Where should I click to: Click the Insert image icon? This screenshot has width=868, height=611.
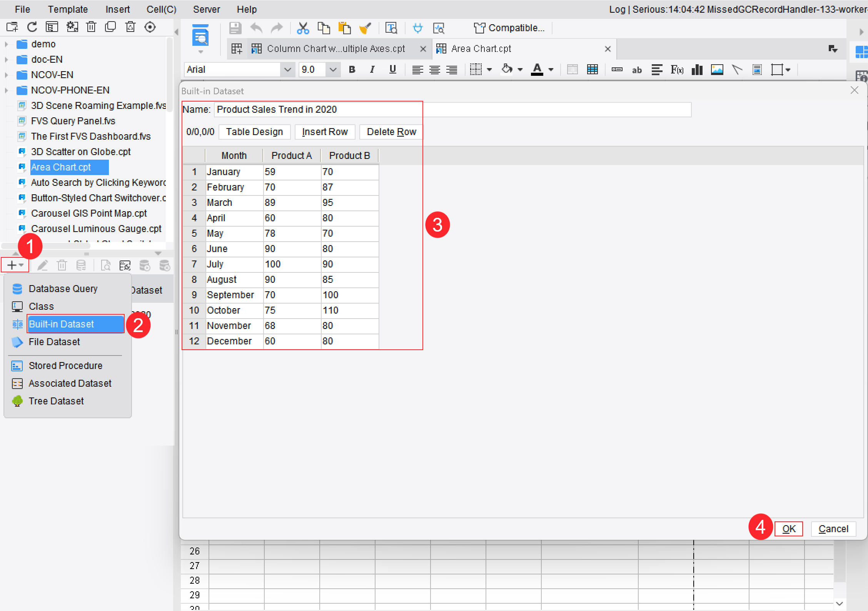tap(717, 70)
